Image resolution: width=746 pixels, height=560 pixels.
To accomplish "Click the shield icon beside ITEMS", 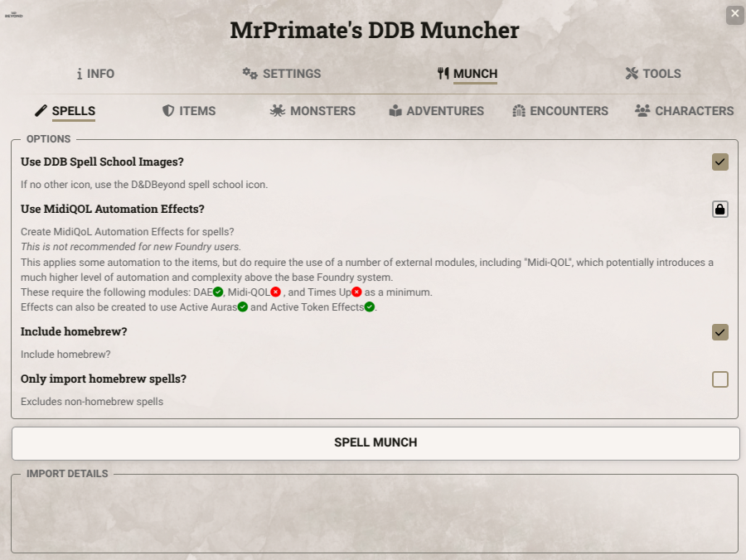I will pyautogui.click(x=168, y=111).
